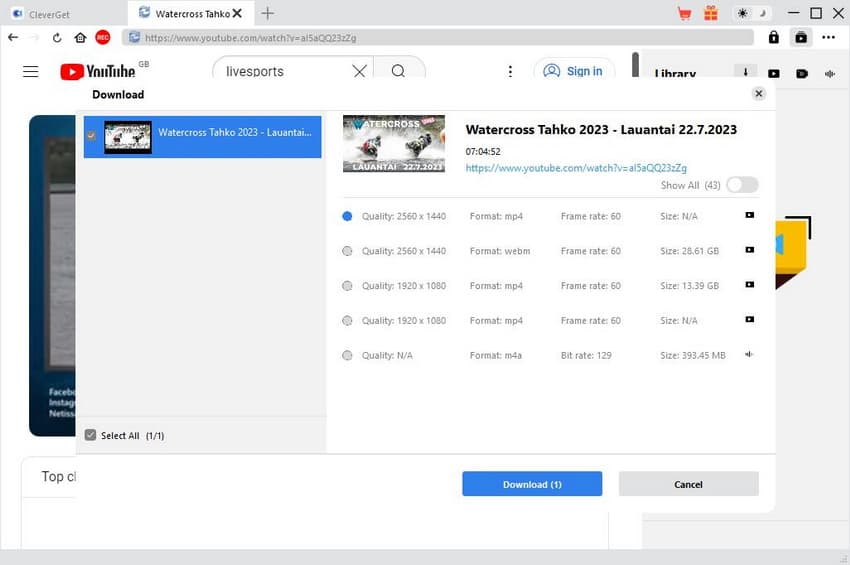Close the Download dialog with X
This screenshot has height=565, width=850.
pyautogui.click(x=759, y=93)
